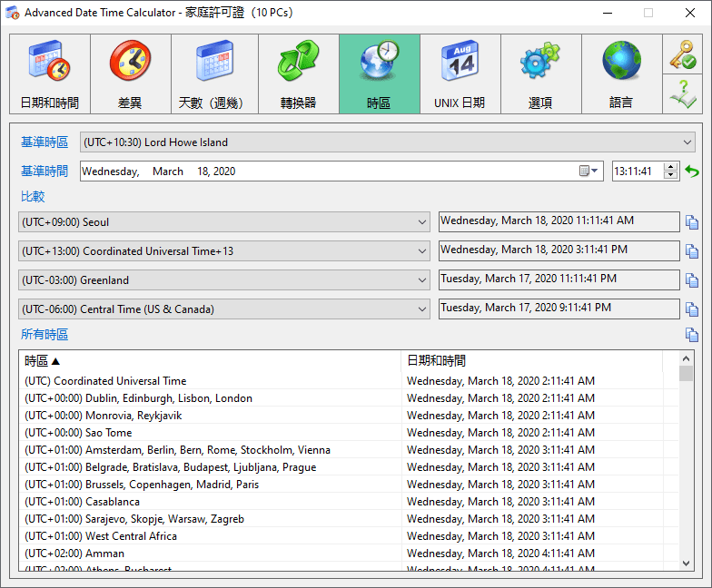Copy the Seoul time result
712x588 pixels.
pyautogui.click(x=692, y=222)
